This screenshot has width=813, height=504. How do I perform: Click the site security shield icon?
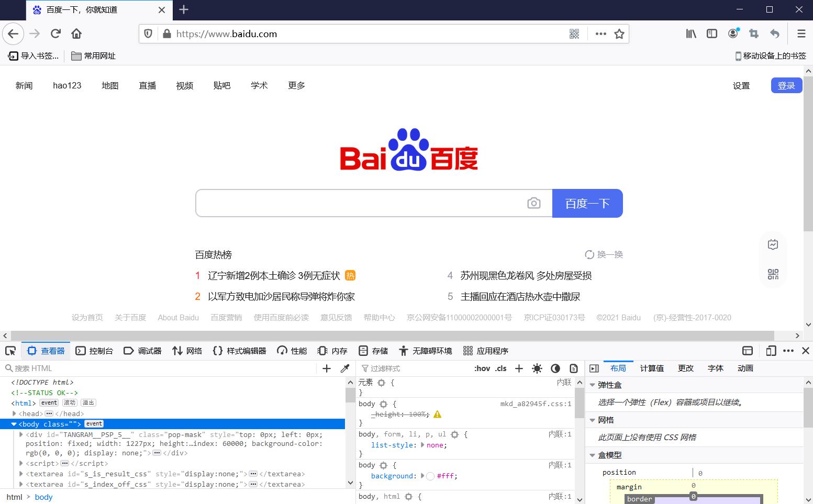(148, 34)
